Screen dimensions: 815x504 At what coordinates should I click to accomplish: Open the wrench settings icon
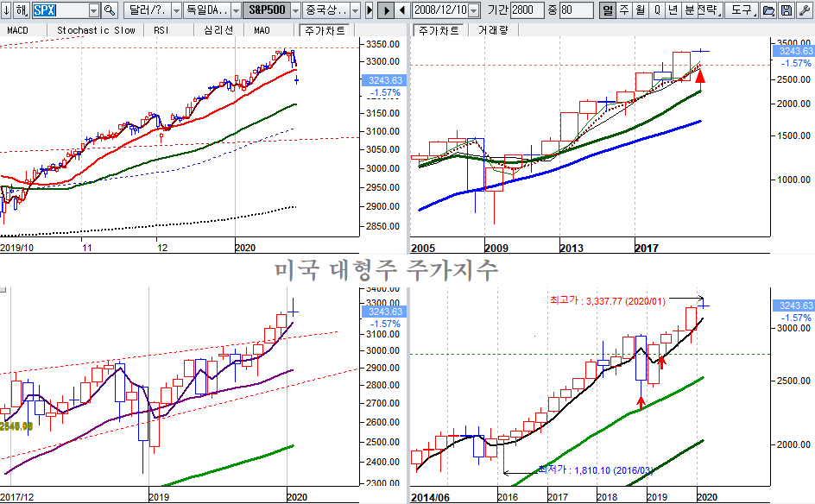pyautogui.click(x=805, y=10)
